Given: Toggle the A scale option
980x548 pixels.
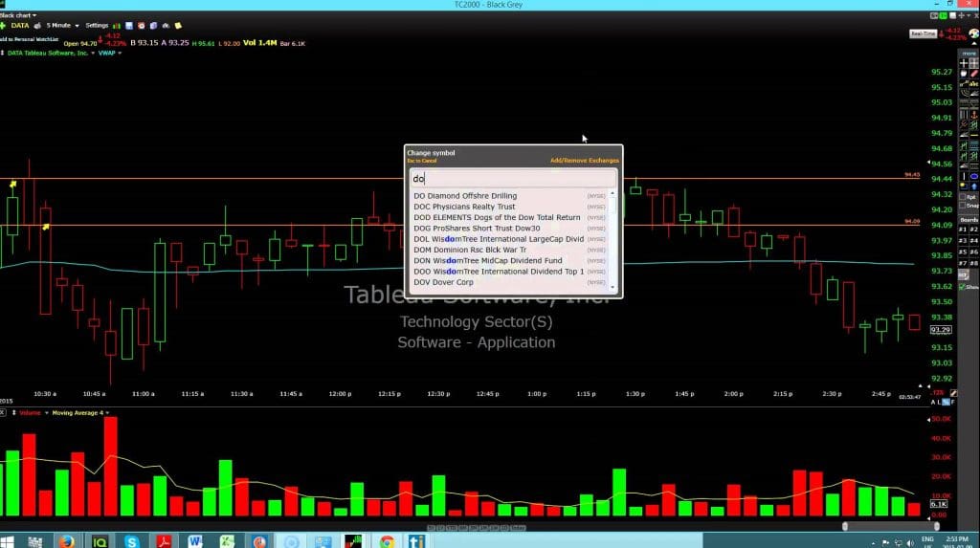Looking at the screenshot, I should coord(933,403).
